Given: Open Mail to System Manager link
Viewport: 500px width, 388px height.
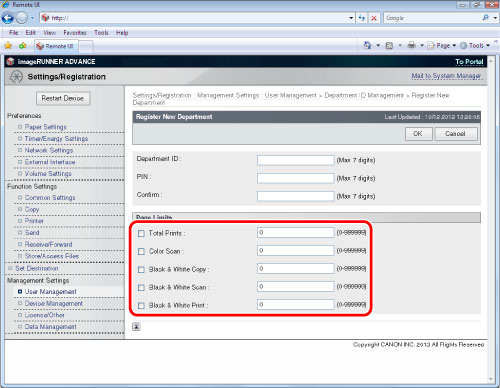Looking at the screenshot, I should coord(446,76).
